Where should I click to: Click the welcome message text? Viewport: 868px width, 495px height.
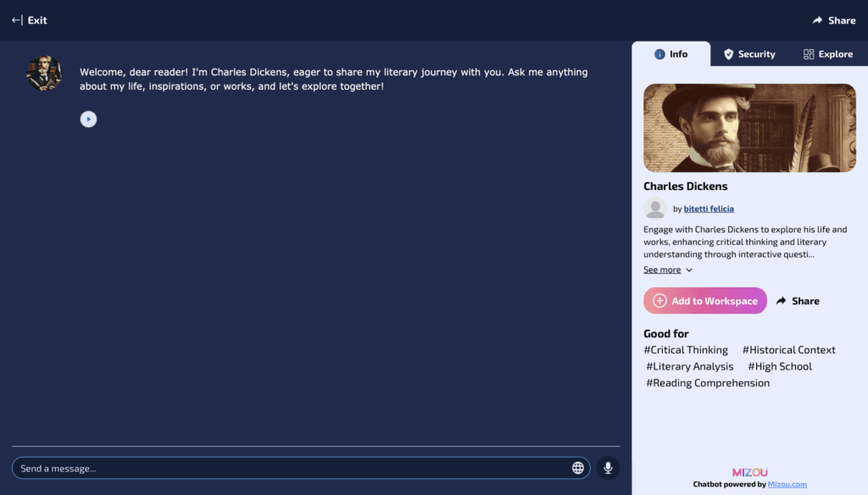pyautogui.click(x=334, y=79)
